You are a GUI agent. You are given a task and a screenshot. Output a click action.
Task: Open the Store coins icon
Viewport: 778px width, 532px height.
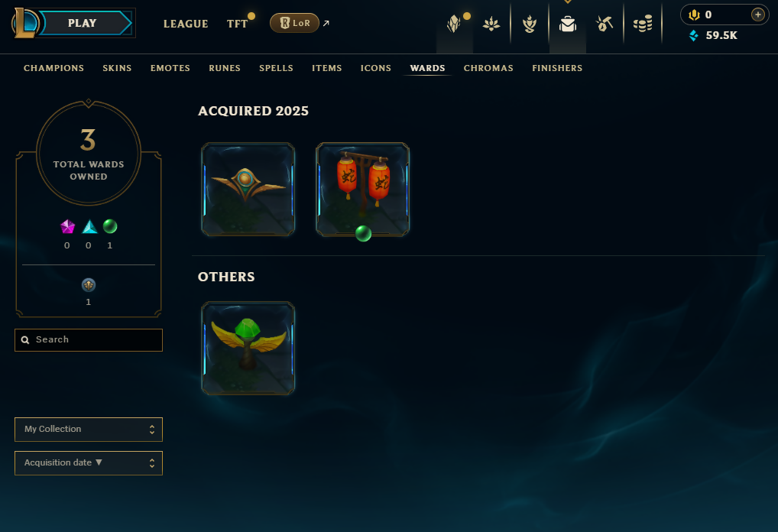643,24
